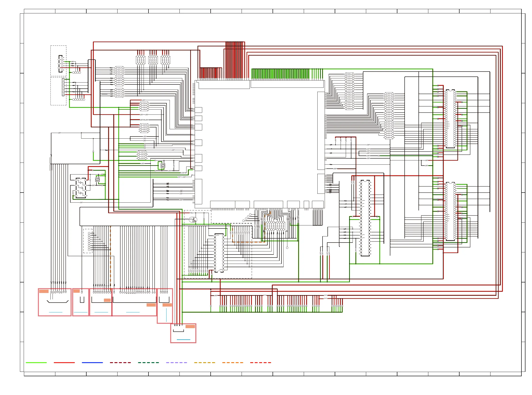
Task: Select the dashed dark green legend line
Action: pyautogui.click(x=148, y=362)
